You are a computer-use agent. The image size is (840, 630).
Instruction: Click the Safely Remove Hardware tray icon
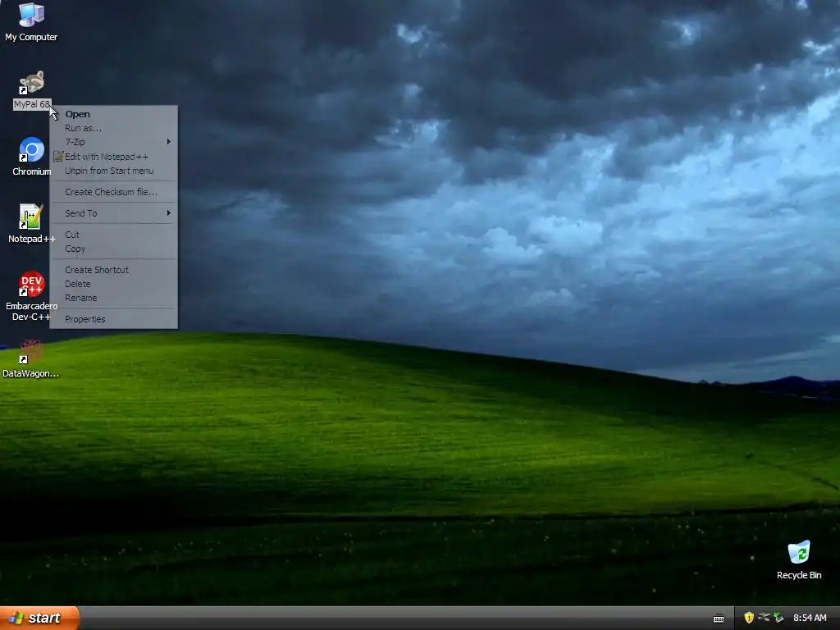click(x=779, y=618)
